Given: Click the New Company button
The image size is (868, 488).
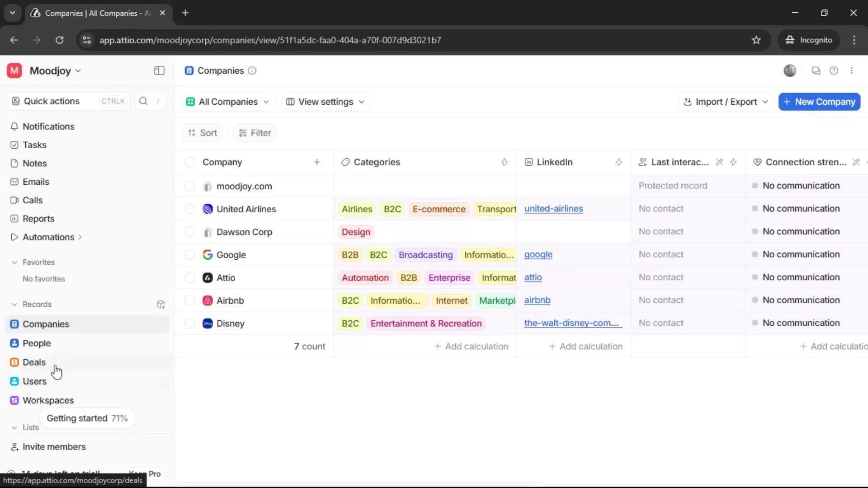Looking at the screenshot, I should click(x=819, y=102).
